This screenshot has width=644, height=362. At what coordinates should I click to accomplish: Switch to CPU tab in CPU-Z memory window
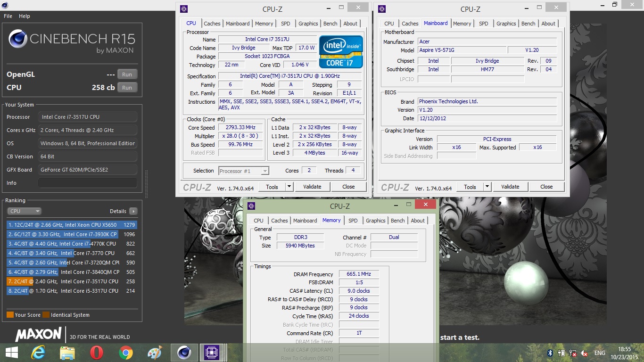[258, 221]
